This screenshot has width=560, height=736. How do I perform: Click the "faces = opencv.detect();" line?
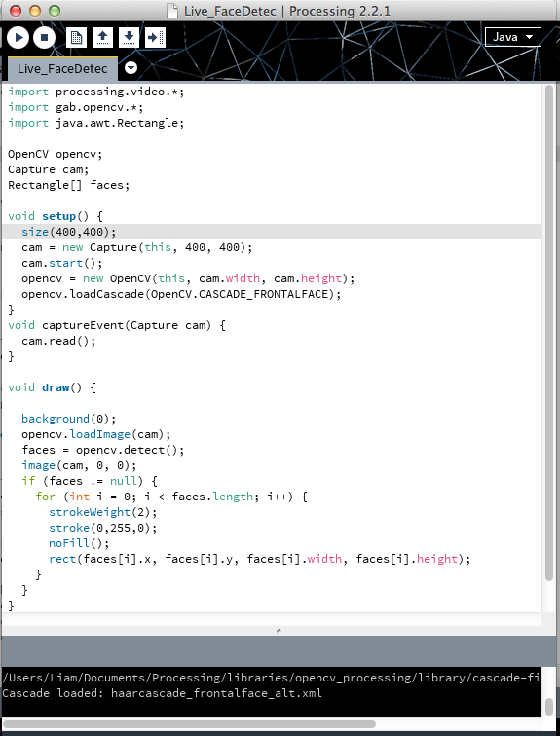pyautogui.click(x=103, y=450)
